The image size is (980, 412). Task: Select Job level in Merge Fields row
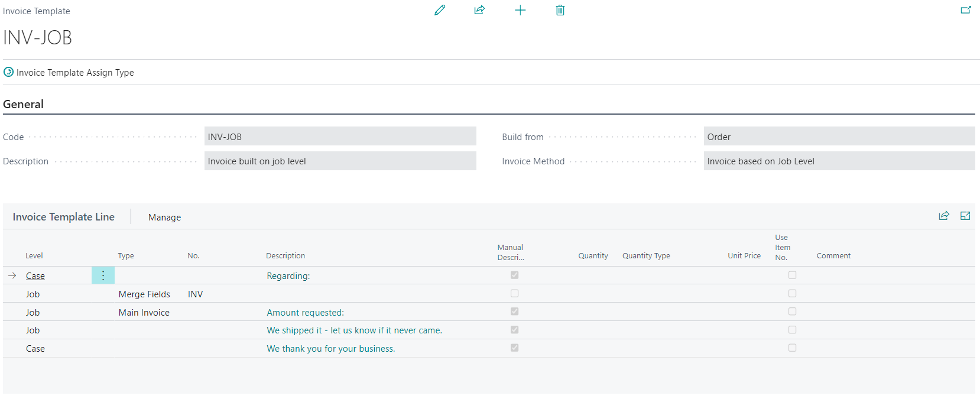[x=33, y=294]
